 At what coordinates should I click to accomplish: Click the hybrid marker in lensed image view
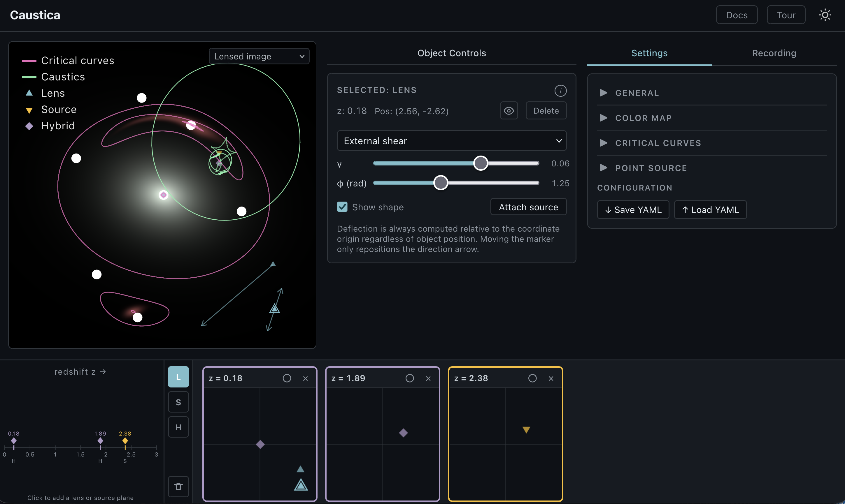click(x=164, y=195)
